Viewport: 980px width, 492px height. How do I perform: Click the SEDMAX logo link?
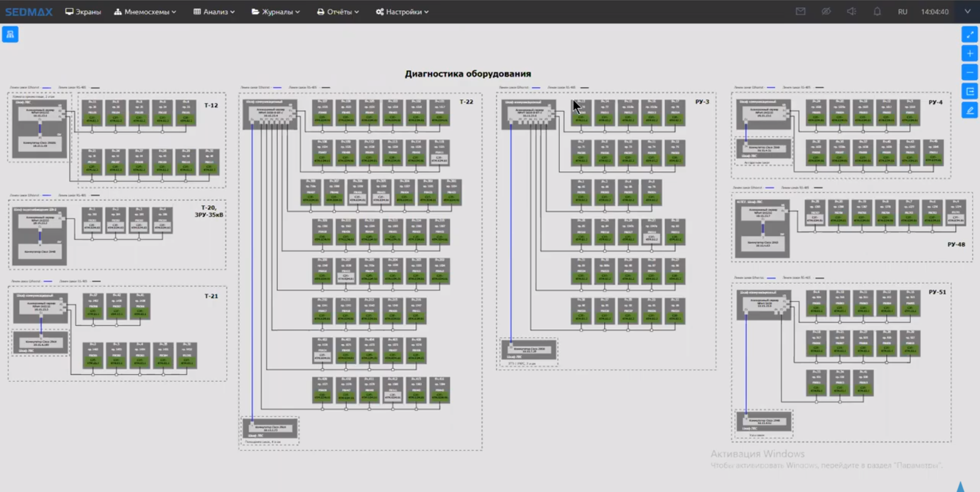point(29,12)
